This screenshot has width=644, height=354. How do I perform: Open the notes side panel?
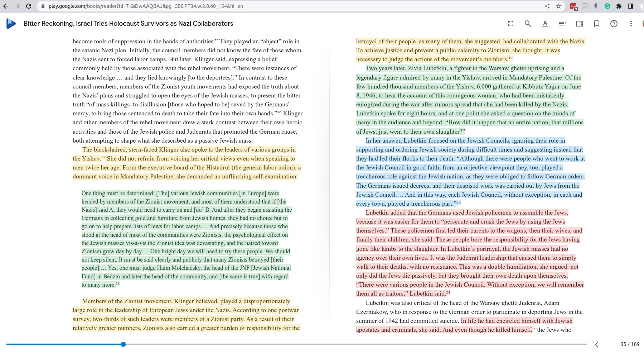coord(579,24)
